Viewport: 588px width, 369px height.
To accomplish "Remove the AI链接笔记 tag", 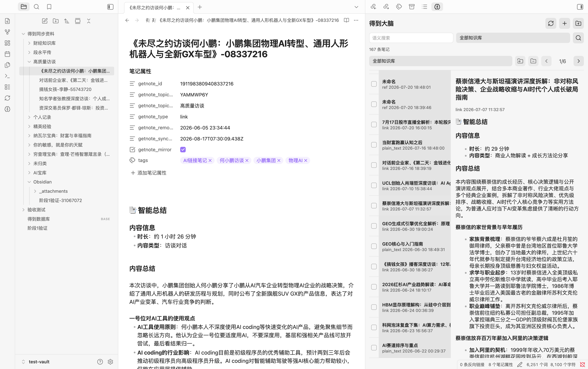I will point(210,160).
